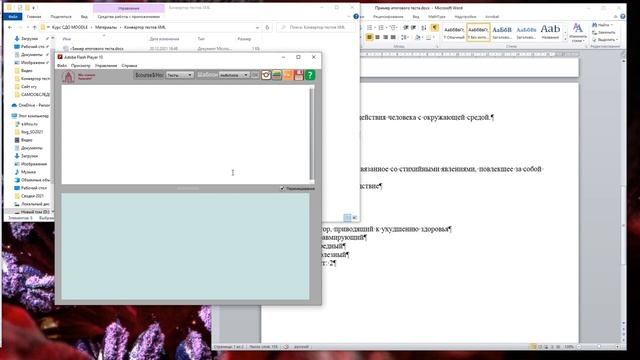Open Справка menu in Flash Player window
Screen dimensions: 640x360
point(129,65)
